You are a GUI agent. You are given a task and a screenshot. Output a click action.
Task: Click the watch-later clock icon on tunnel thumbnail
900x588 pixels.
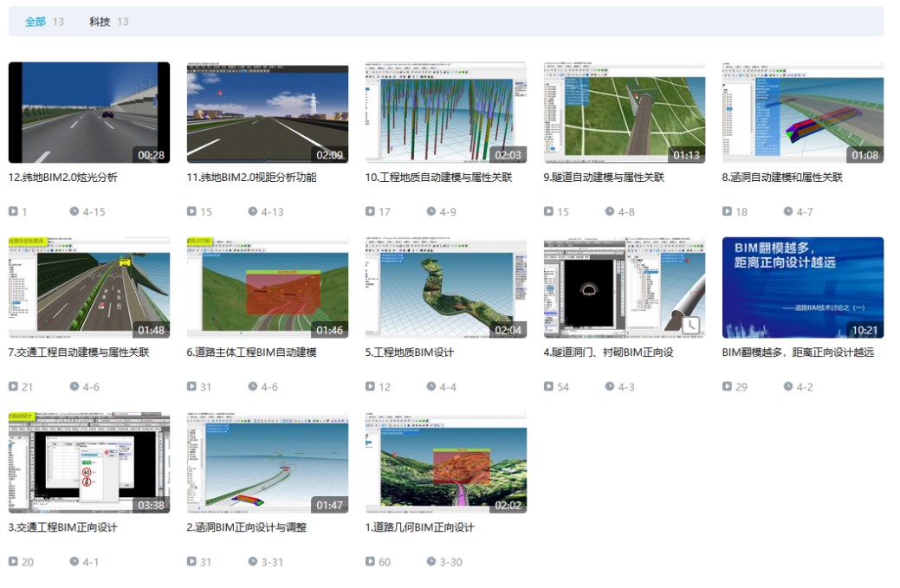[690, 325]
